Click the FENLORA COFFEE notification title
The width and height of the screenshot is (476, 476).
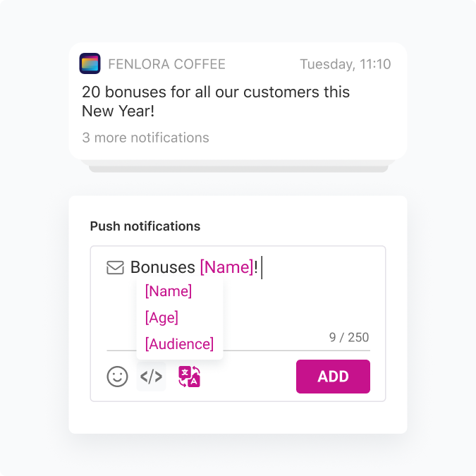coord(166,65)
